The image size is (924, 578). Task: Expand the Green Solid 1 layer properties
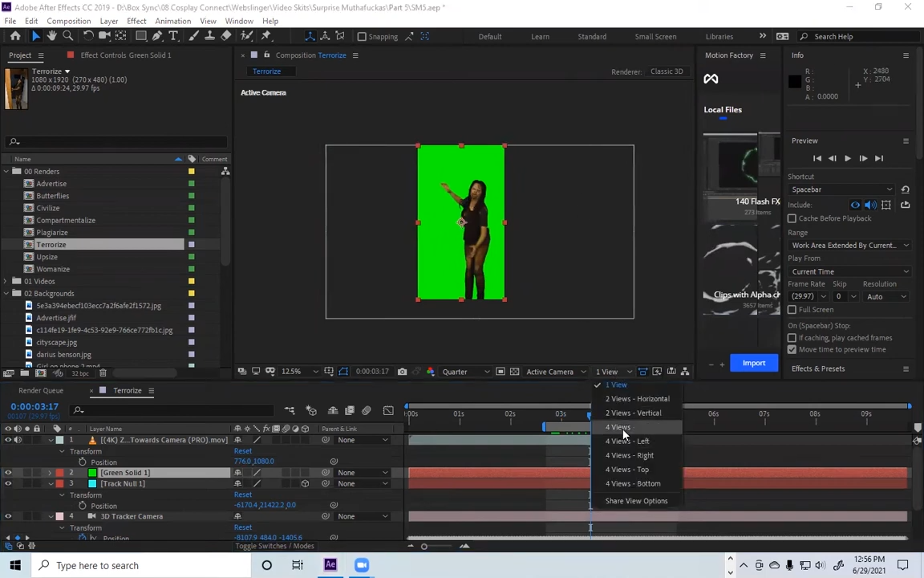(x=50, y=473)
